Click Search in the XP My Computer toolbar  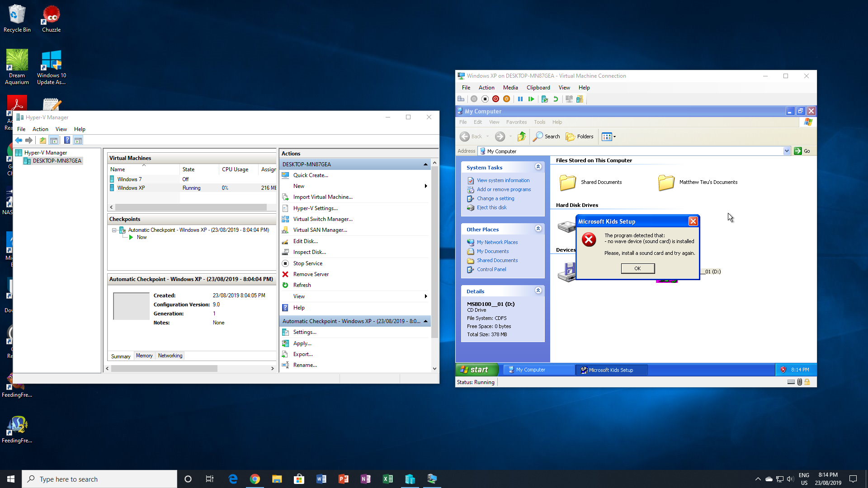point(547,136)
